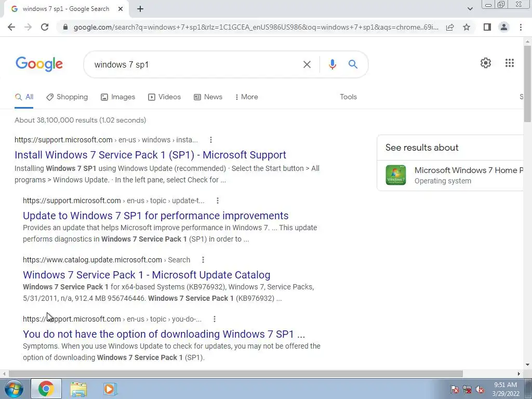Switch to Shopping results tab
The height and width of the screenshot is (399, 532).
tap(67, 97)
